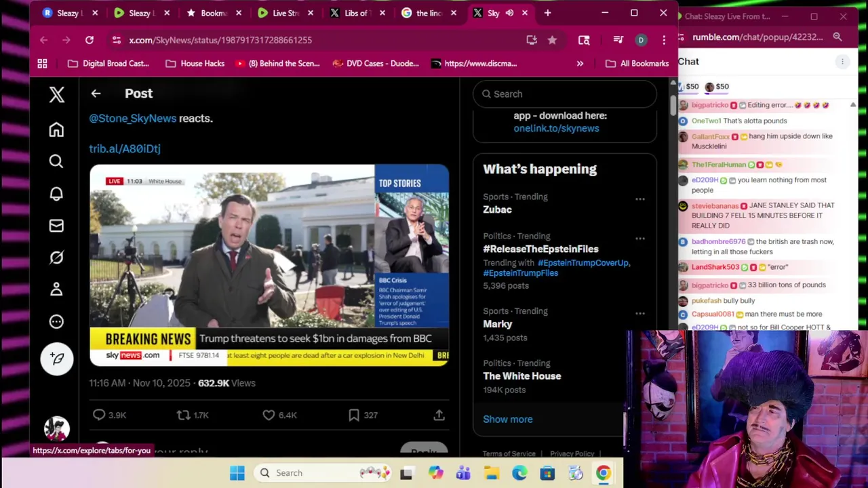Open the X home timeline icon

(56, 129)
